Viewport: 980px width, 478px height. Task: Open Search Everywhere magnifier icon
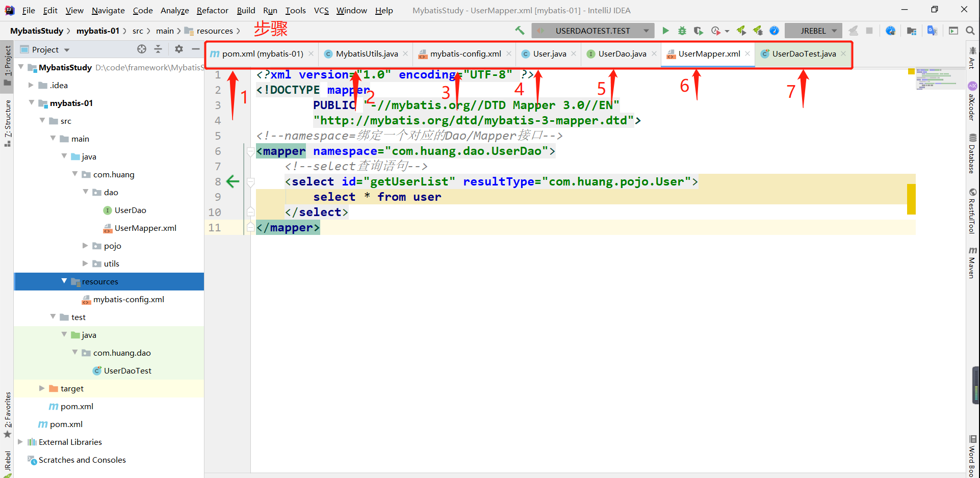970,31
